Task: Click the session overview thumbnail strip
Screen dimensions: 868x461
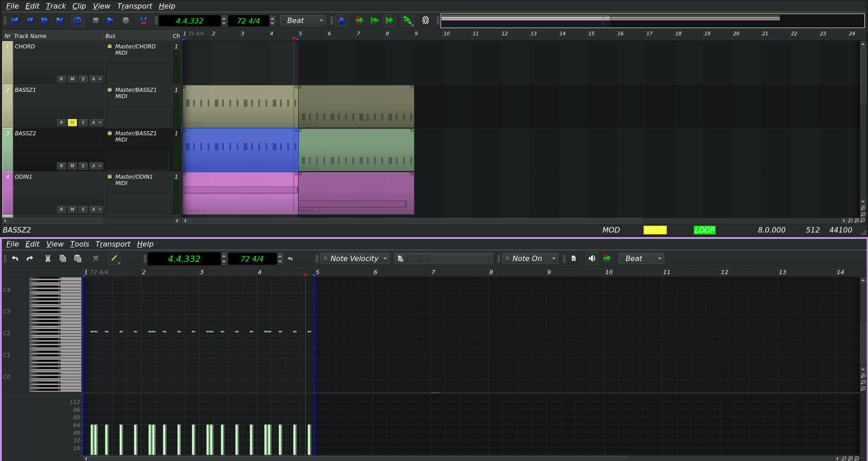Action: pos(652,21)
